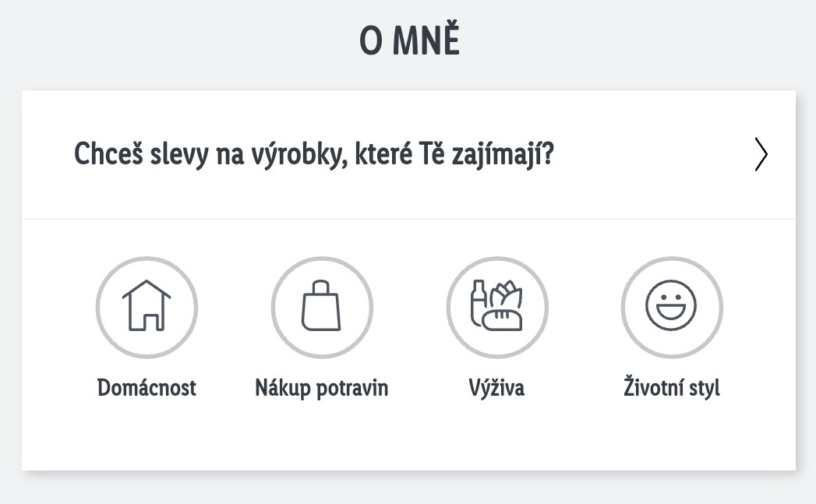The height and width of the screenshot is (504, 816).
Task: Click the O MNĚ section heading
Action: [x=409, y=40]
